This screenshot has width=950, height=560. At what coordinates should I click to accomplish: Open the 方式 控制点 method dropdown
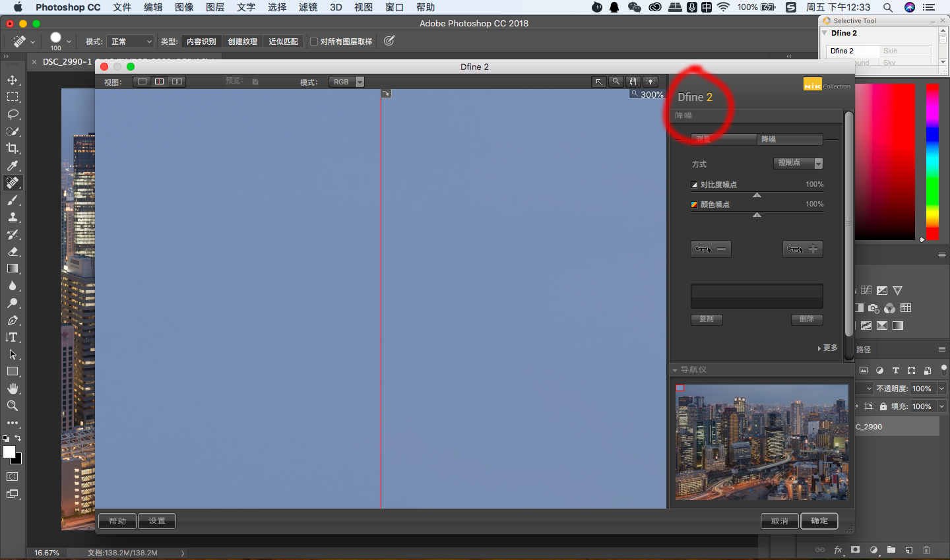[798, 163]
